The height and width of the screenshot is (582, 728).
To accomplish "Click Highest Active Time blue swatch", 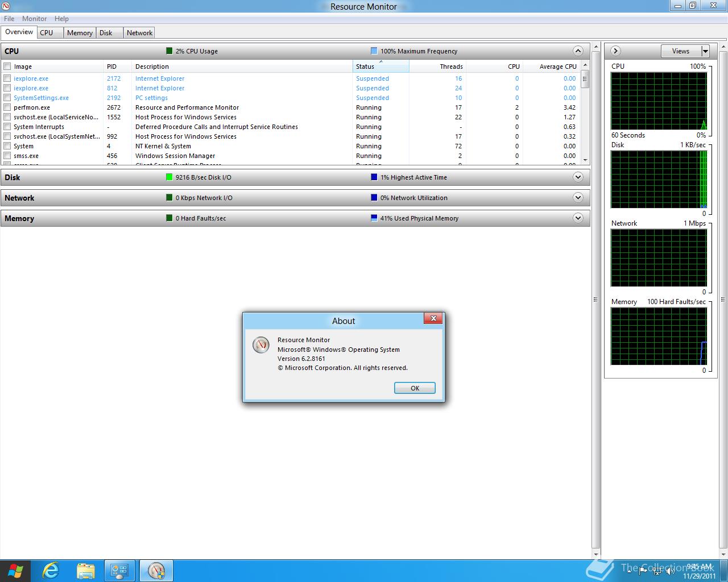I will point(374,177).
